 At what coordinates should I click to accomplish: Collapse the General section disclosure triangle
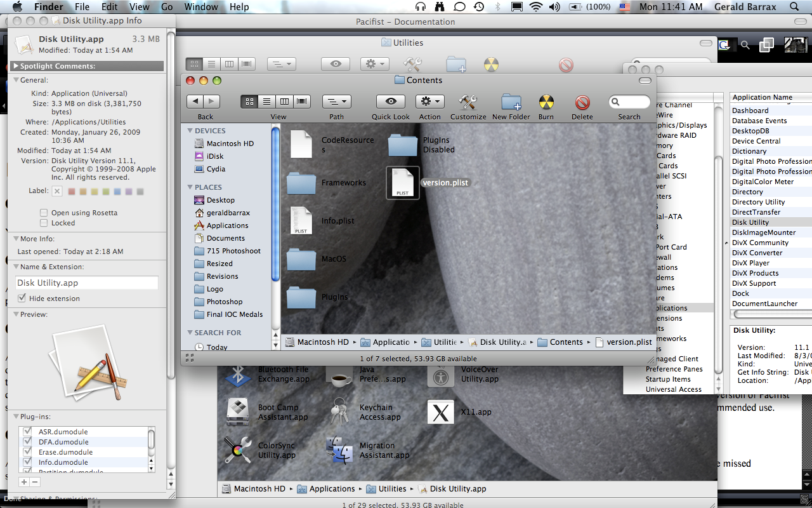(x=16, y=80)
